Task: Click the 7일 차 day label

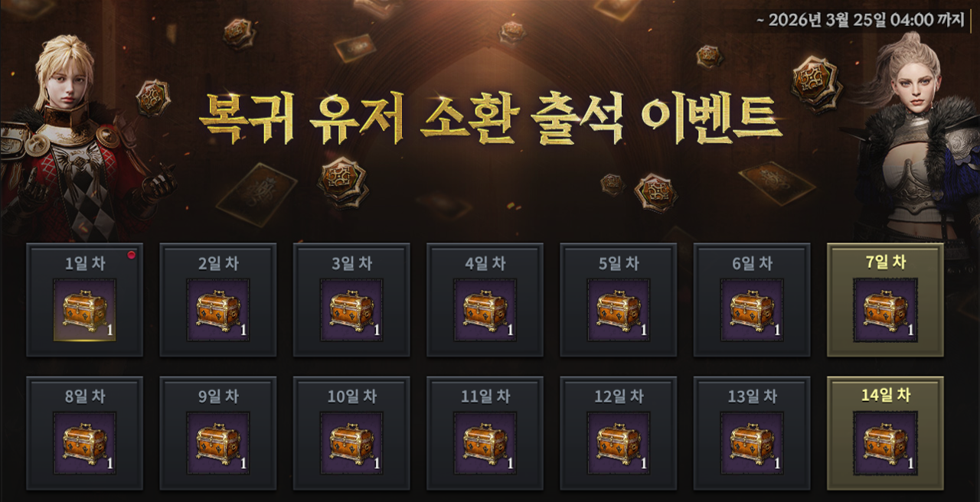Action: coord(886,263)
